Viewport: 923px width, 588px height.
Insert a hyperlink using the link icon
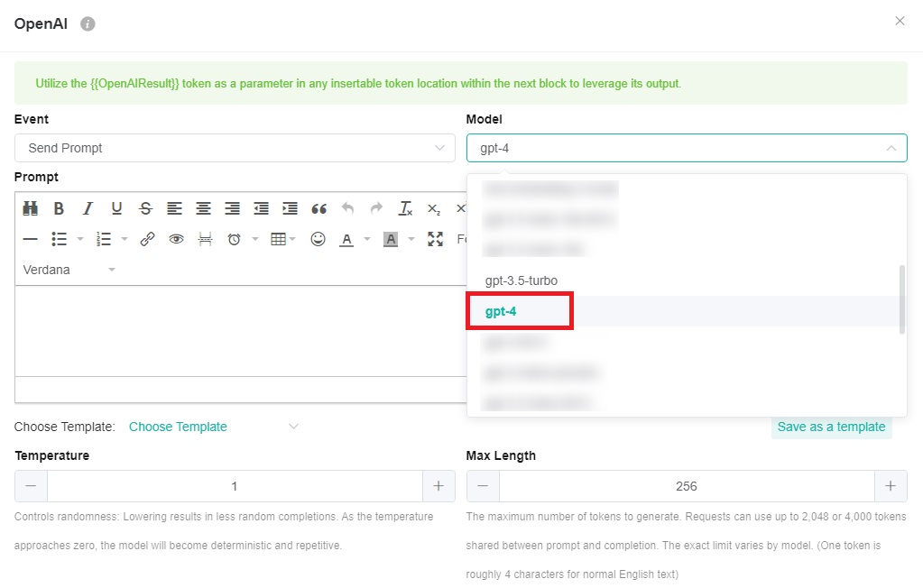coord(147,239)
